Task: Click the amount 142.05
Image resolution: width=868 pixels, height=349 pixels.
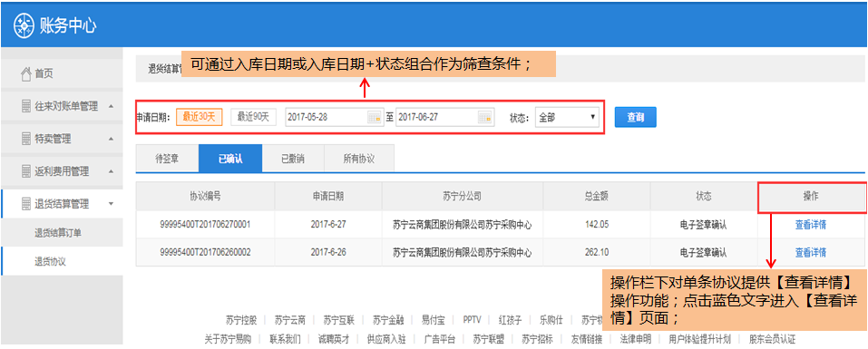Action: coord(597,225)
